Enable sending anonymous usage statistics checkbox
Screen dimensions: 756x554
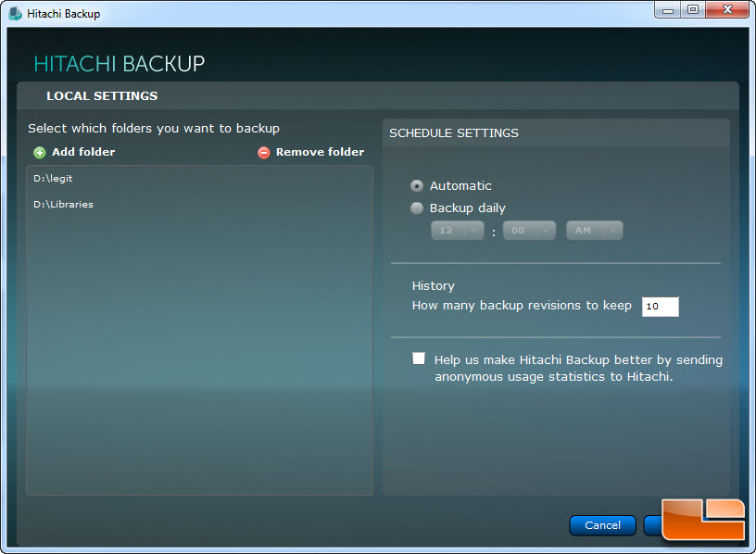pyautogui.click(x=419, y=359)
